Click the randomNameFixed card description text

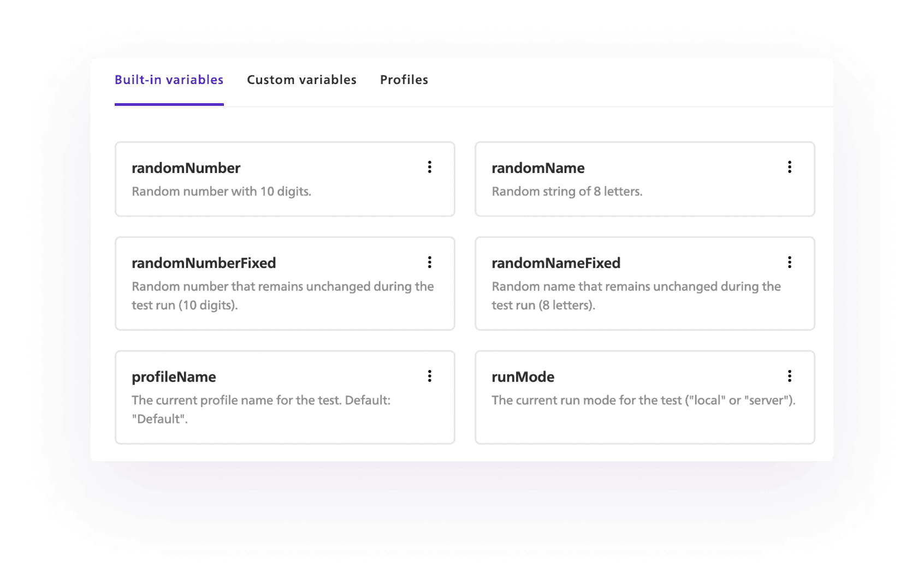click(x=636, y=296)
